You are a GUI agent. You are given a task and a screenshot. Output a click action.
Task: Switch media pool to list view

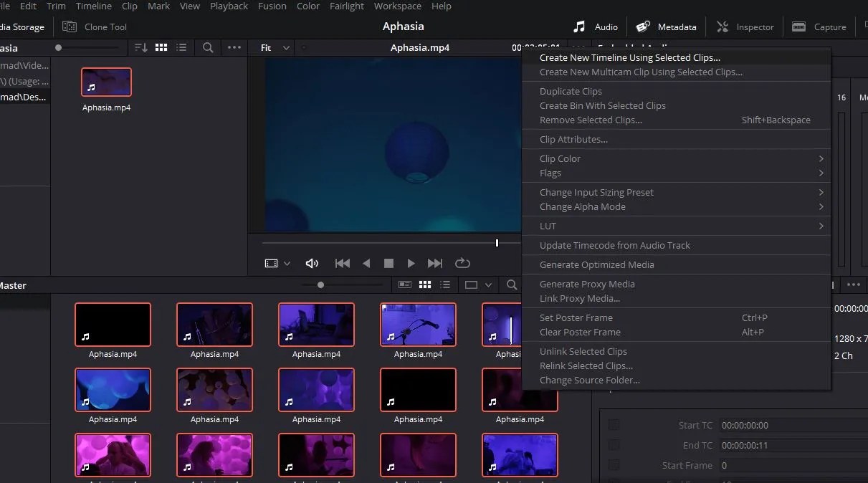[181, 48]
